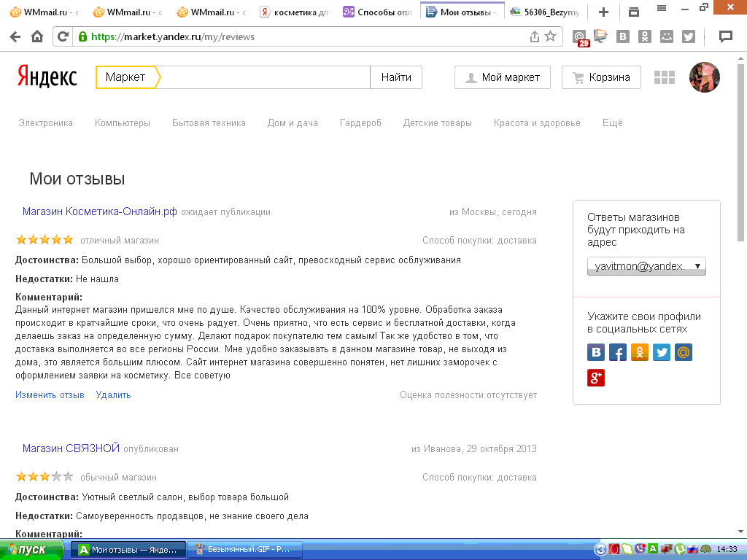Open the browser hamburger menu
Viewport: 747px width, 560px height.
tap(662, 8)
